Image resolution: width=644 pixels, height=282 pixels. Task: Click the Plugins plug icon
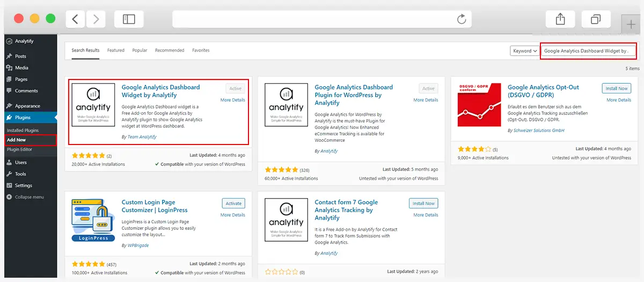(x=9, y=117)
